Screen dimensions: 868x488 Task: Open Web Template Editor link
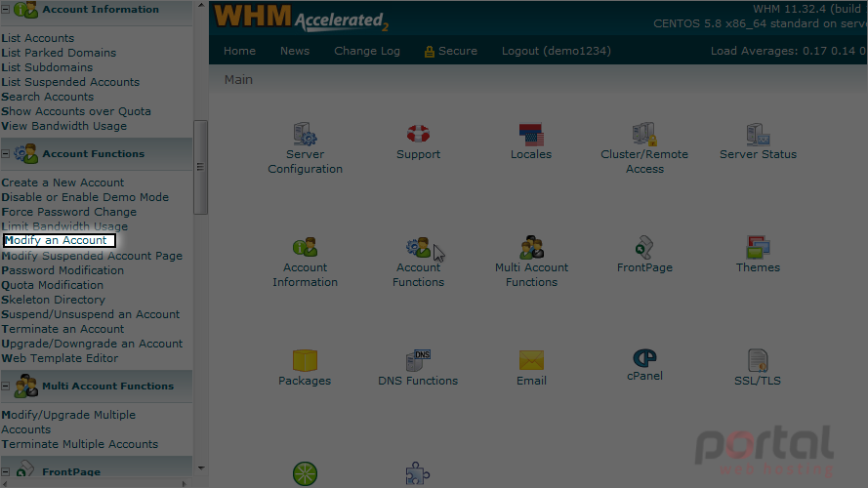pos(60,358)
